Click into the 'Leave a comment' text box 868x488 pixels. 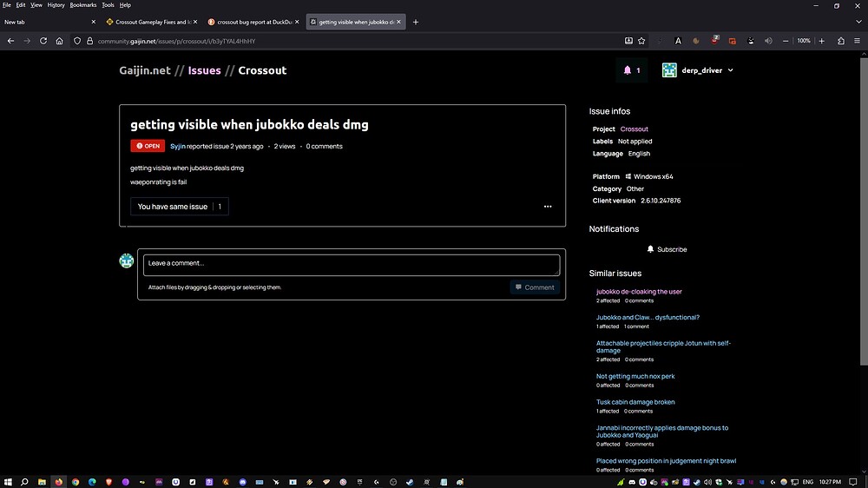tap(351, 264)
